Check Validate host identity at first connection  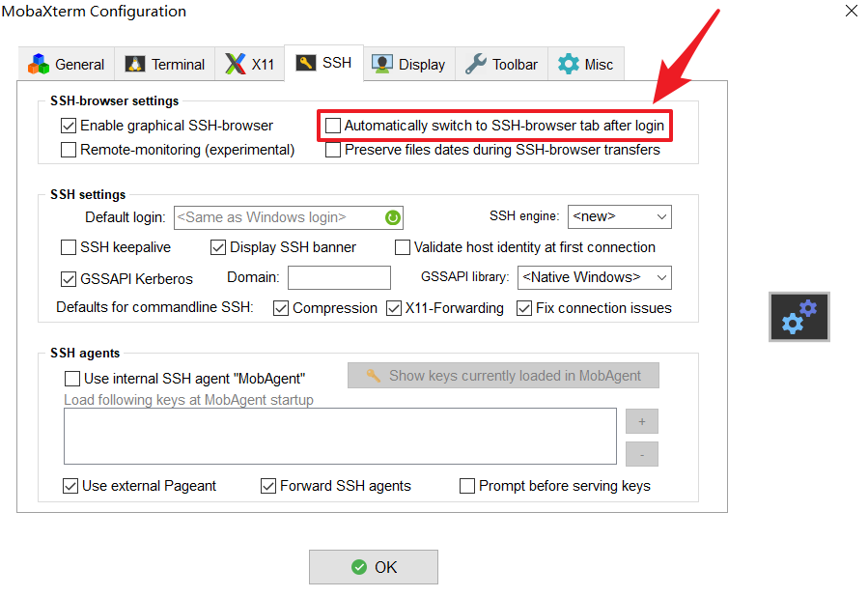[x=403, y=247]
